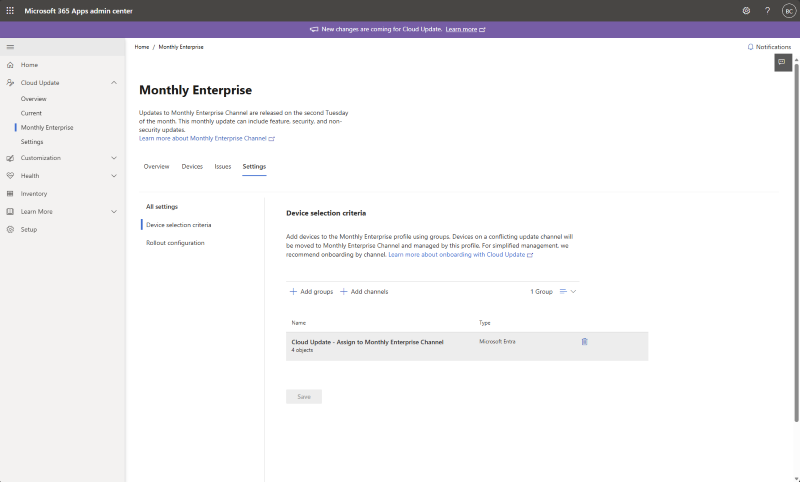
Task: Click the Notifications bell icon
Action: point(750,47)
